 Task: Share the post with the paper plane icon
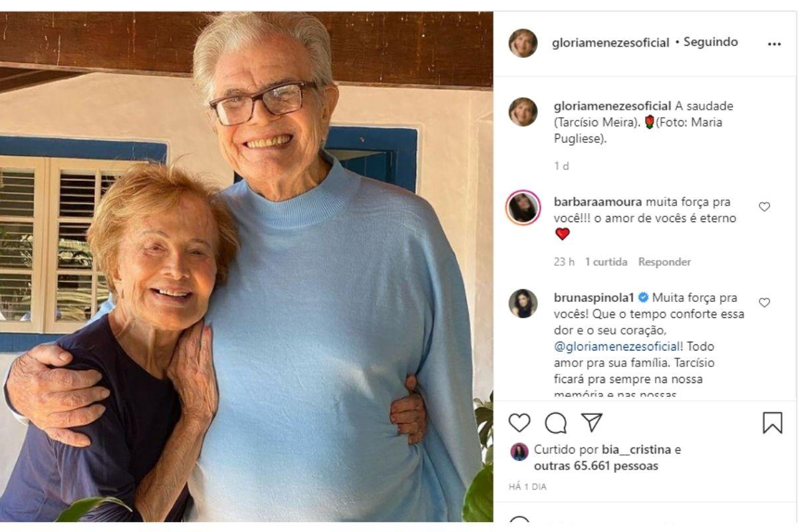(x=591, y=423)
